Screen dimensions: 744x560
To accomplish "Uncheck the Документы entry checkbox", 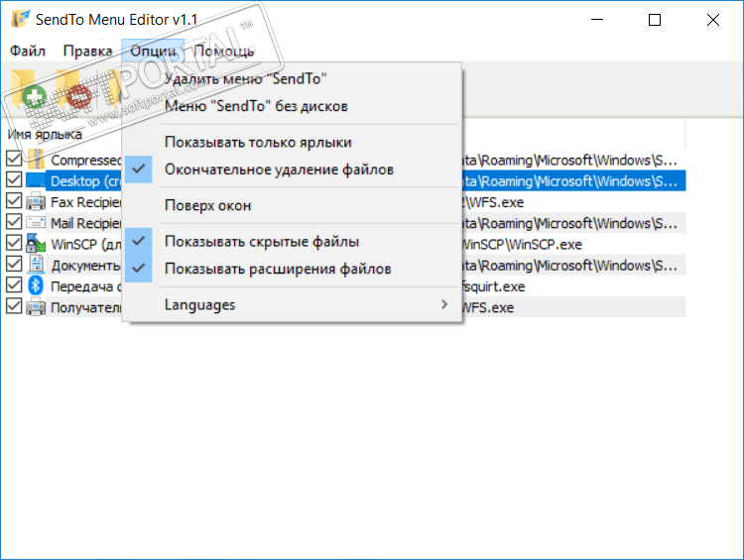I will pos(14,264).
